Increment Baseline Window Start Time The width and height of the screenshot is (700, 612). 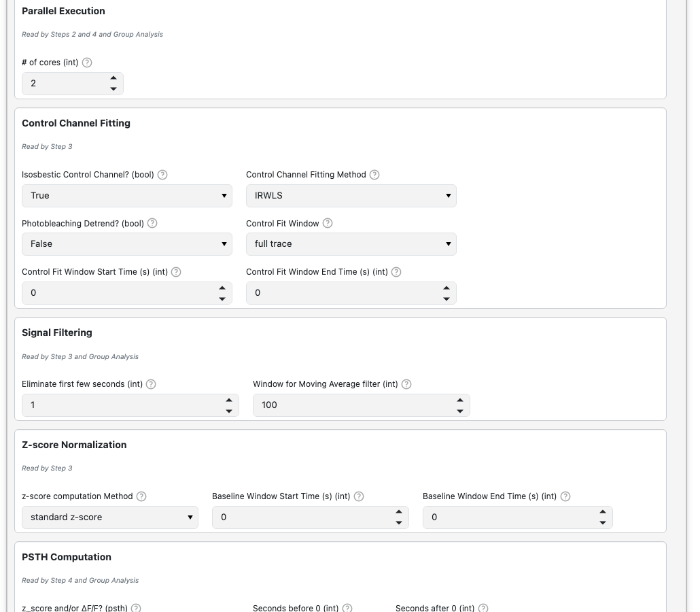click(399, 512)
